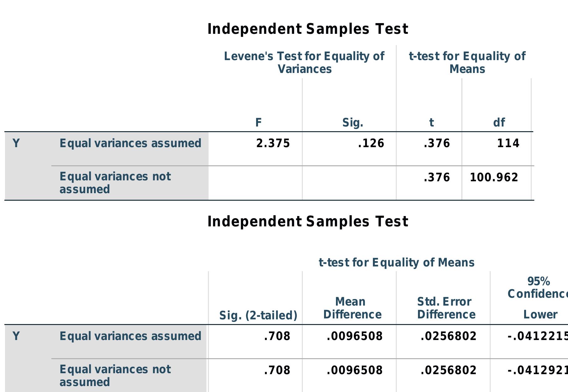Click the df column header
Screen dimensions: 568x392
[x=499, y=122]
